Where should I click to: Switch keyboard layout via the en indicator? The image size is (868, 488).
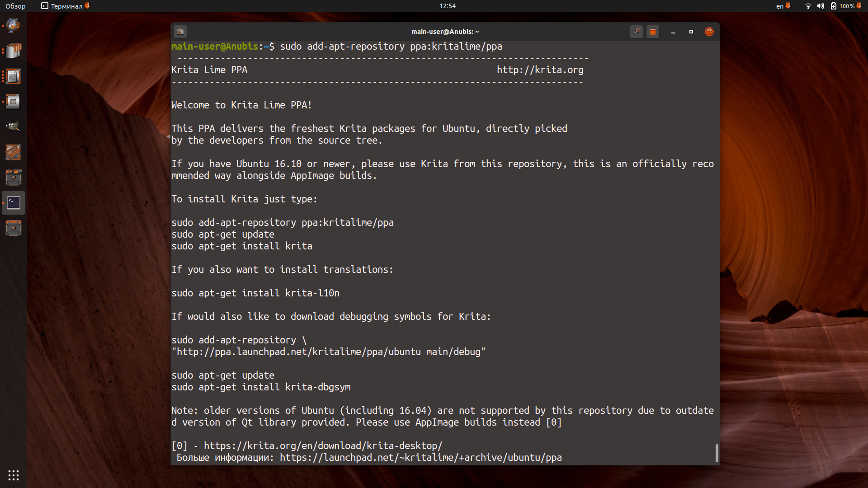click(x=783, y=6)
